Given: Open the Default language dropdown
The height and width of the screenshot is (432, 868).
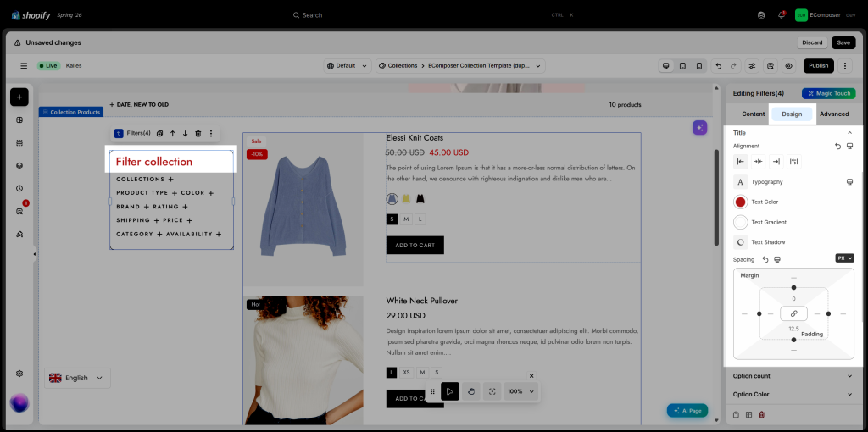Looking at the screenshot, I should [x=348, y=66].
